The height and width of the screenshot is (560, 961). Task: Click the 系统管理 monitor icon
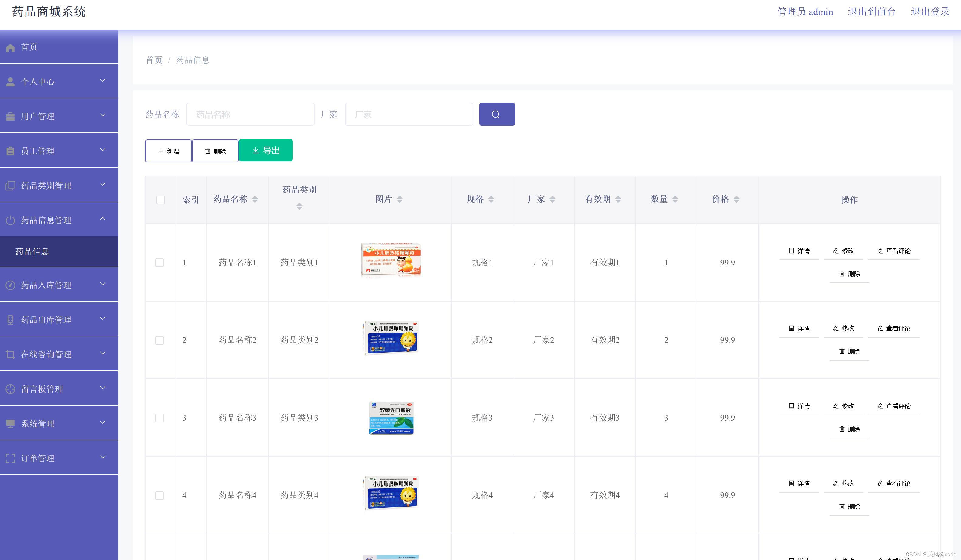10,423
